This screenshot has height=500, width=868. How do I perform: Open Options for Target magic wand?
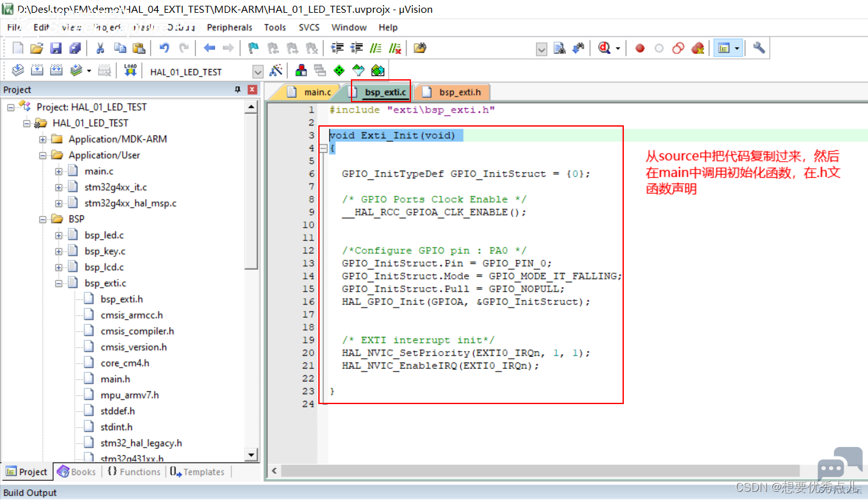click(276, 70)
